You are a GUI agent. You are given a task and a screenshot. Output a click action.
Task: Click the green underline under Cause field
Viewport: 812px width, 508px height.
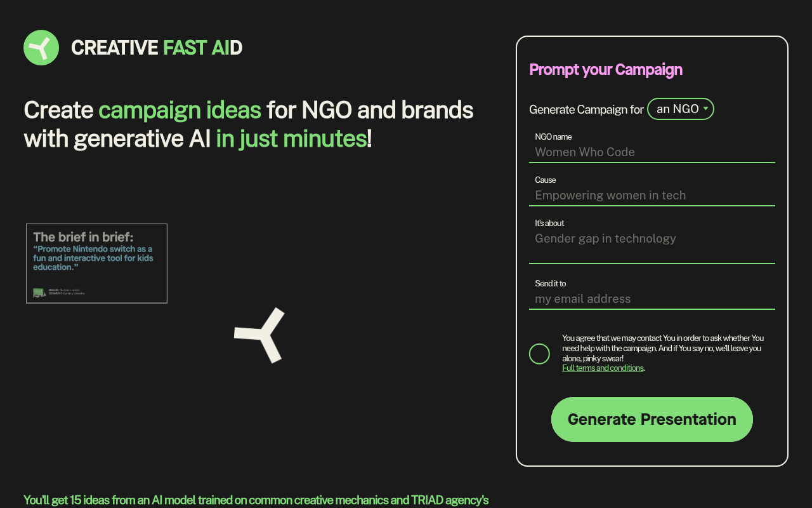652,205
